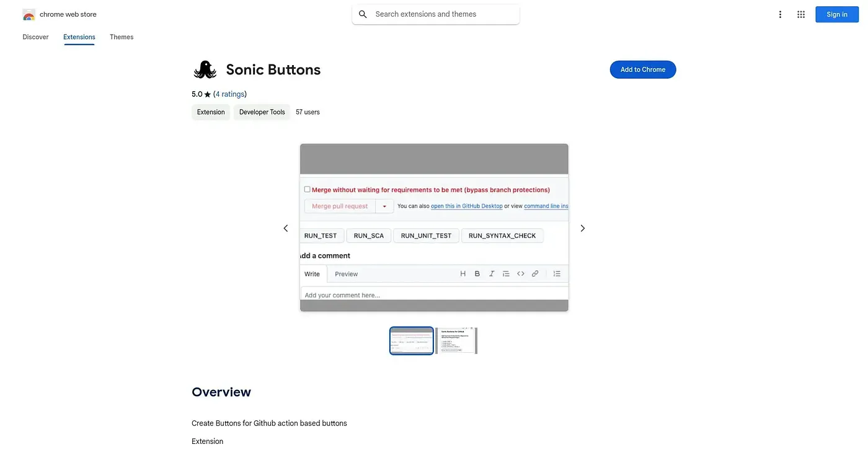The width and height of the screenshot is (868, 452).
Task: Click the code icon in the preview screenshot
Action: [x=521, y=273]
